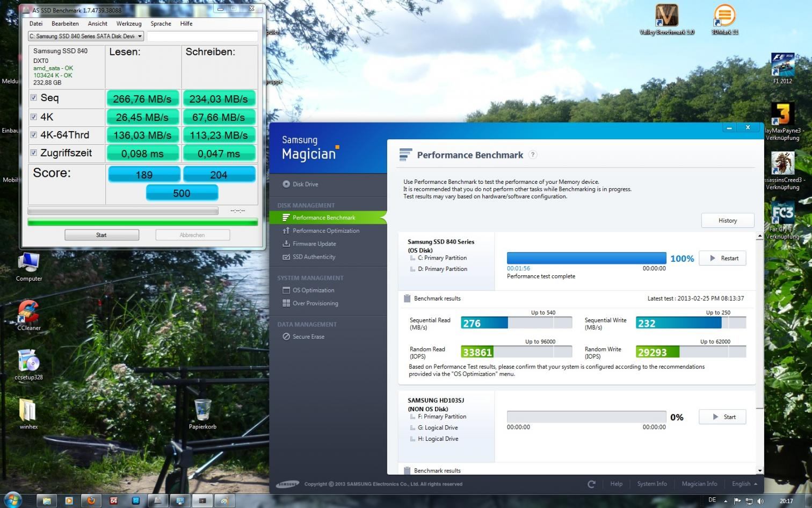This screenshot has height=508, width=812.
Task: Click the History button in Magician
Action: [728, 220]
